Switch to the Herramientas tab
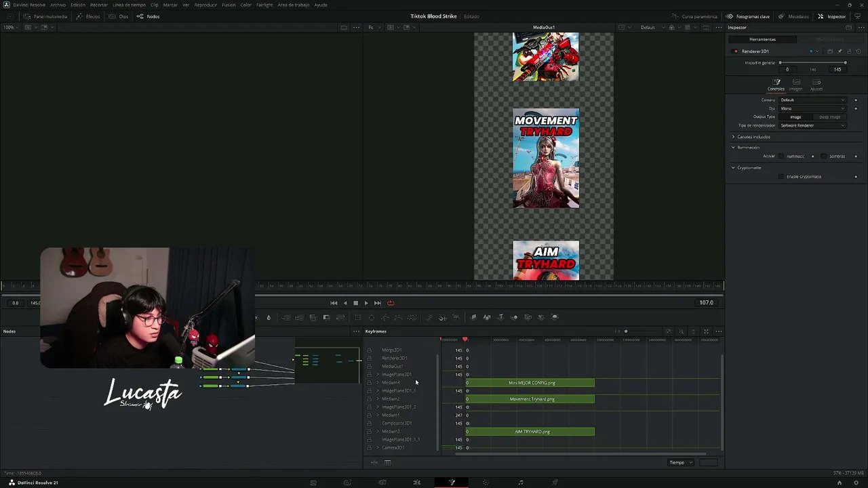Viewport: 868px width, 488px height. point(762,39)
